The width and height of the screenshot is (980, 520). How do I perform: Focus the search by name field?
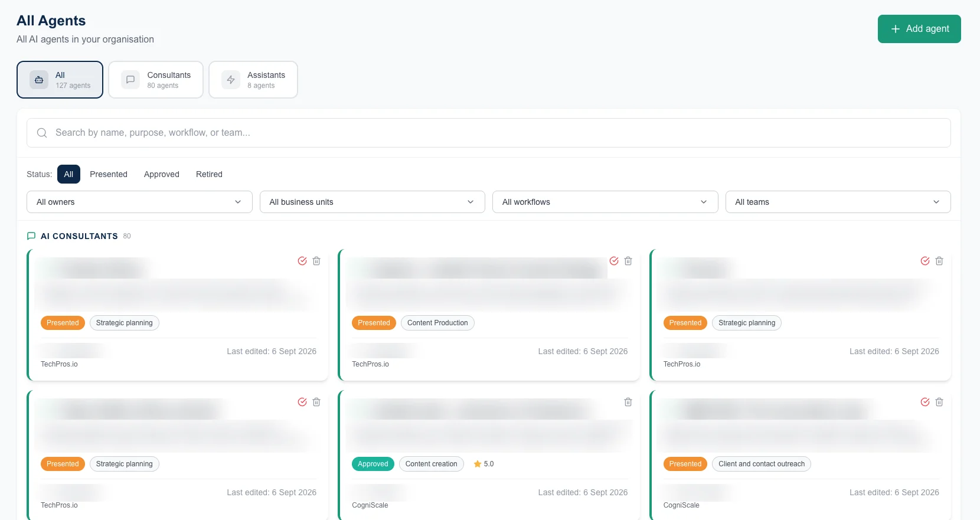(489, 133)
